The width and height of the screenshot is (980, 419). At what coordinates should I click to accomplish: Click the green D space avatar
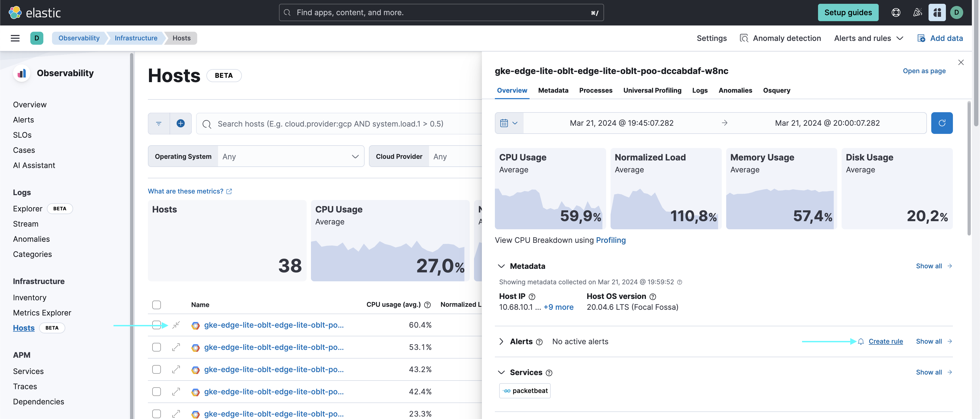37,38
